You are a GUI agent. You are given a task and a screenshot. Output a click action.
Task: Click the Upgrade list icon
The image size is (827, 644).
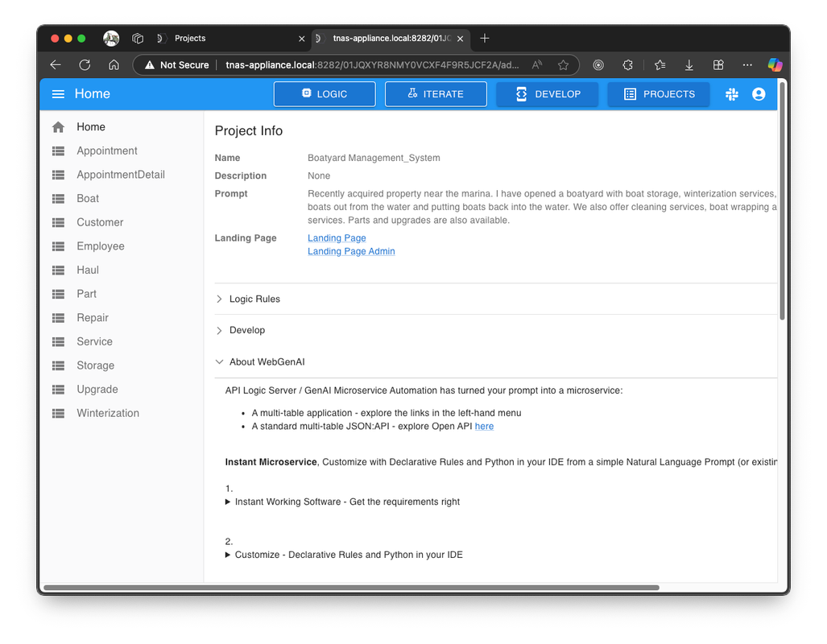point(58,390)
